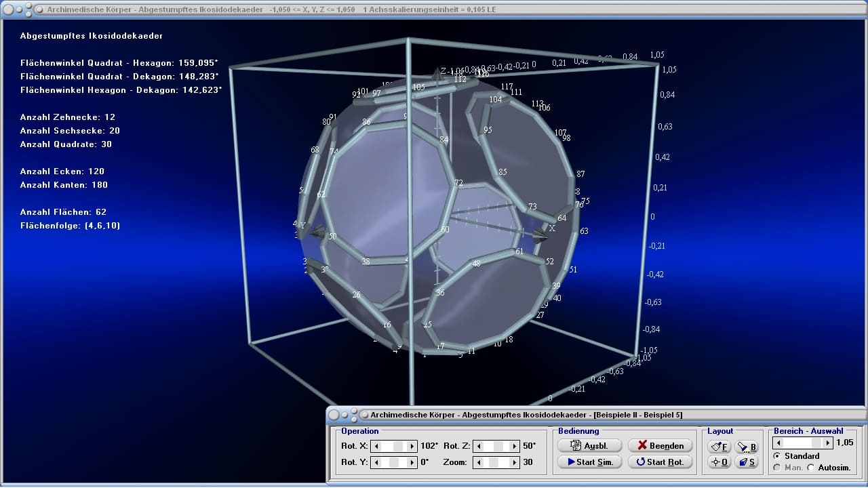This screenshot has height=488, width=868.
Task: Click vertex label 104 on the polyhedron
Action: pos(496,100)
